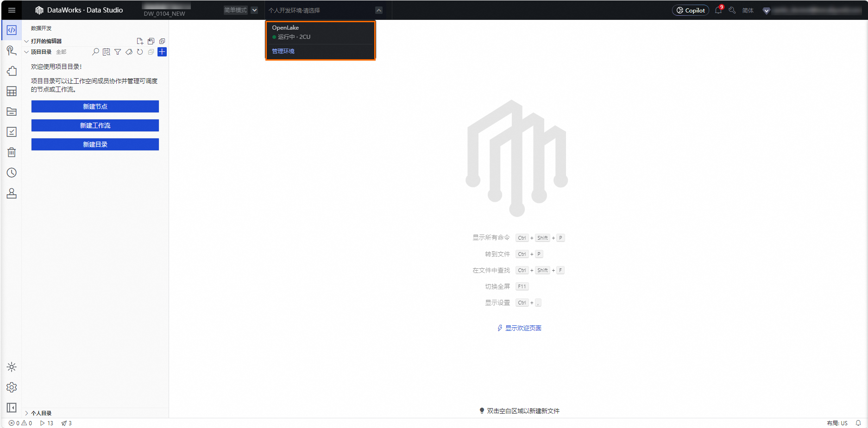Click the status bar notification bell
This screenshot has height=428, width=868.
coord(858,423)
